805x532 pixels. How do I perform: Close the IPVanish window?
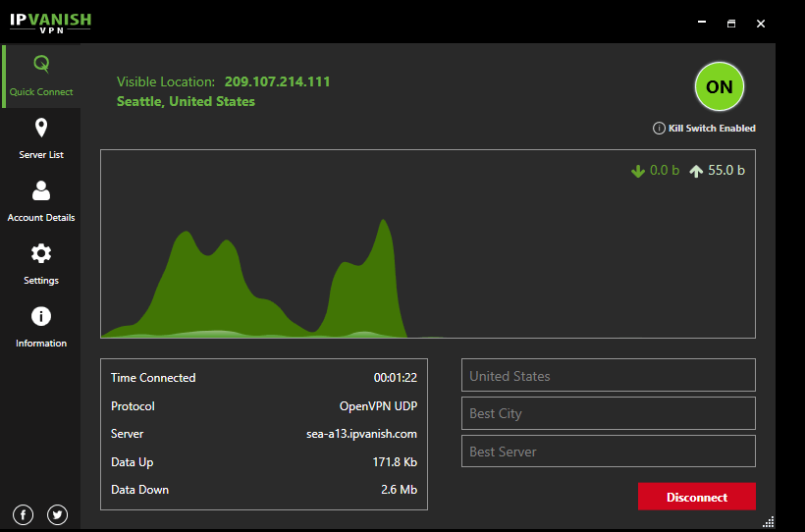(761, 24)
